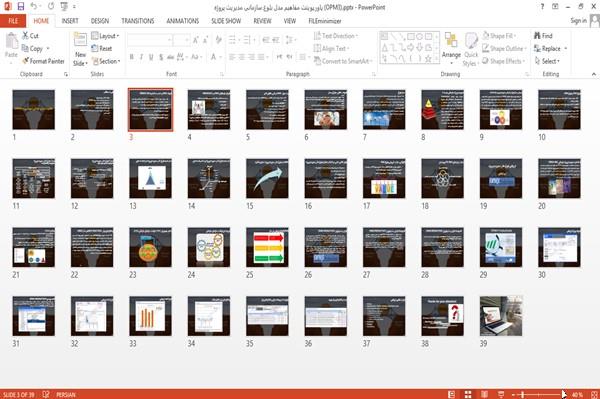The height and width of the screenshot is (399, 600).
Task: Click the Copy icon
Action: click(25, 48)
